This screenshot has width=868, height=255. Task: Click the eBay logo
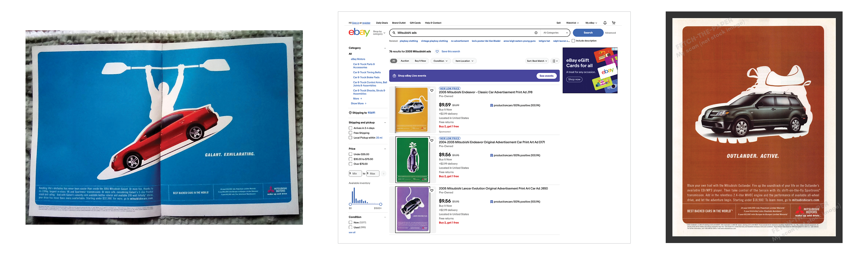point(359,32)
